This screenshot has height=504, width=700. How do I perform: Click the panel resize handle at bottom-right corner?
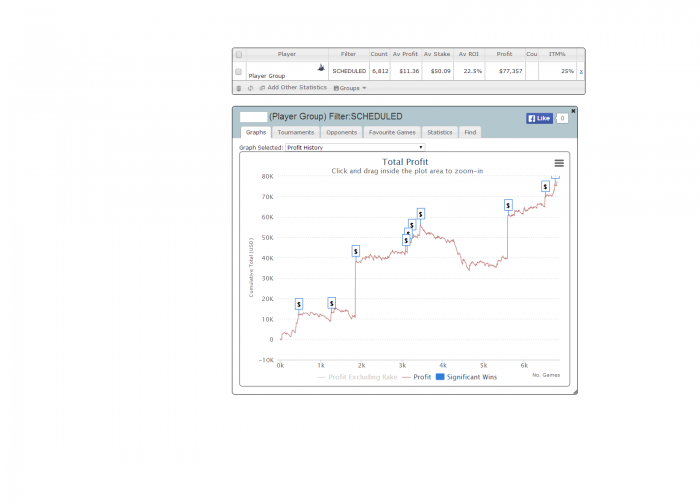coord(575,392)
